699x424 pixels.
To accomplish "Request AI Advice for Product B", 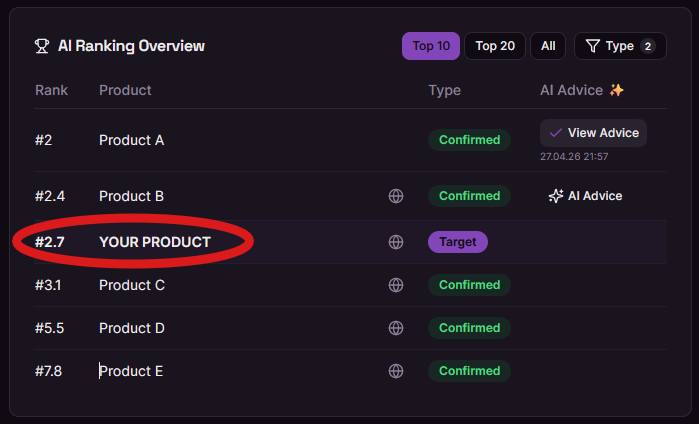I will coord(585,196).
